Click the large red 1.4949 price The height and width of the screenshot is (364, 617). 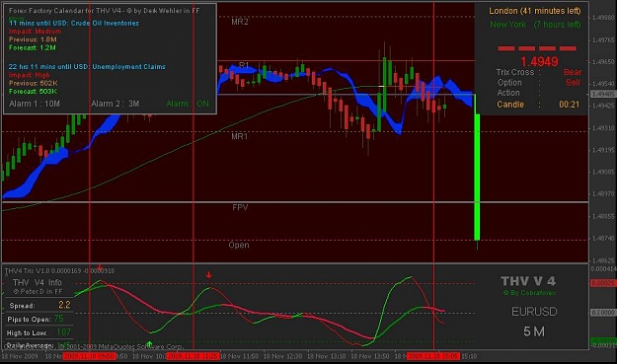pos(539,61)
